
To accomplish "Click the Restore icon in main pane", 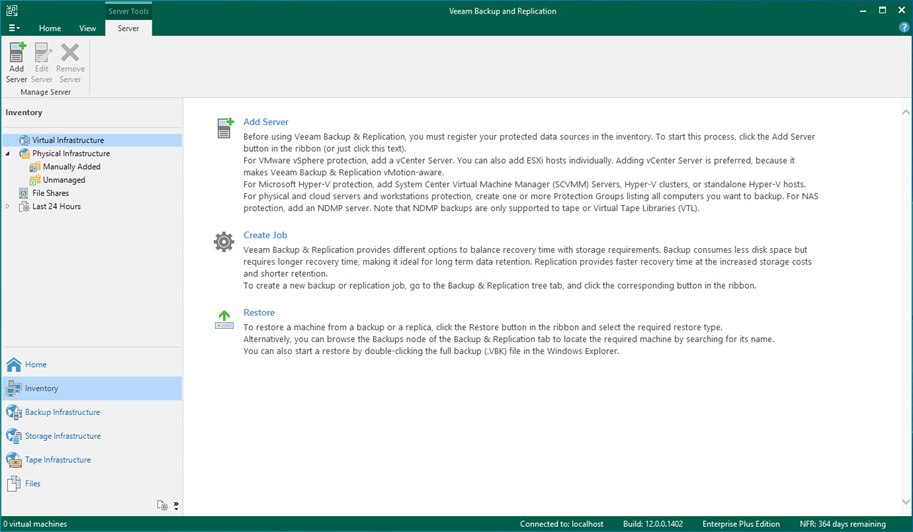I will coord(224,319).
